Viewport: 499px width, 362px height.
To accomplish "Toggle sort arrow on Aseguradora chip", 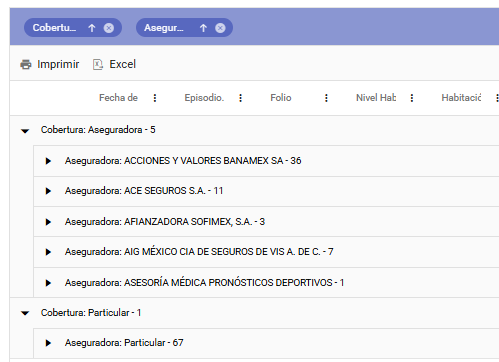I will point(203,28).
